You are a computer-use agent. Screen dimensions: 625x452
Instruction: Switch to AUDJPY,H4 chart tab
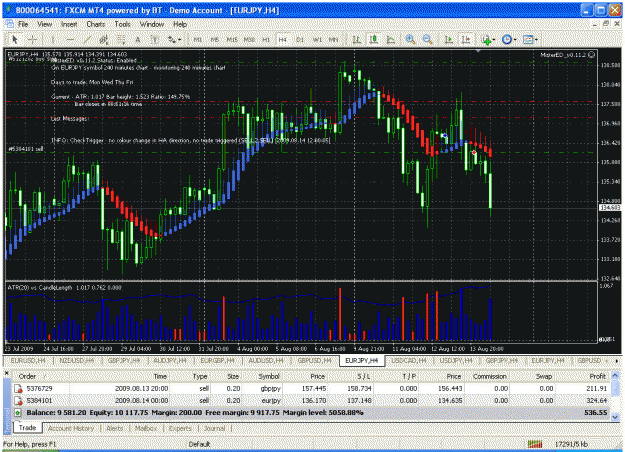click(170, 360)
